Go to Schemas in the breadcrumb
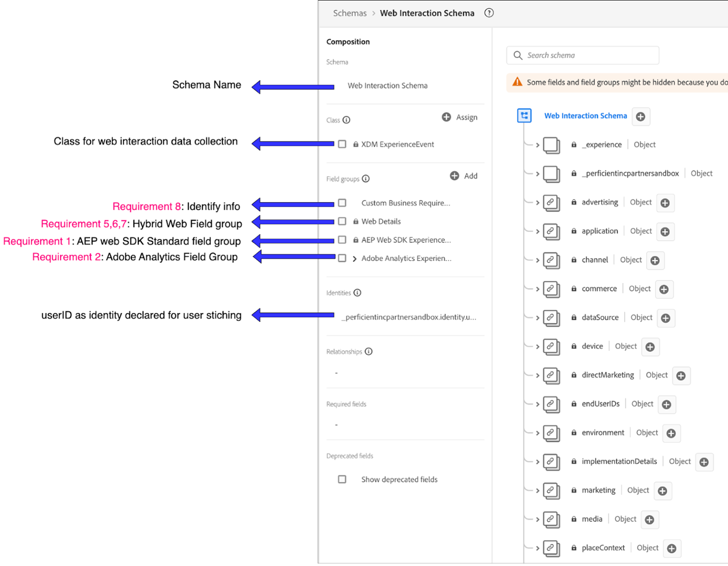 349,13
